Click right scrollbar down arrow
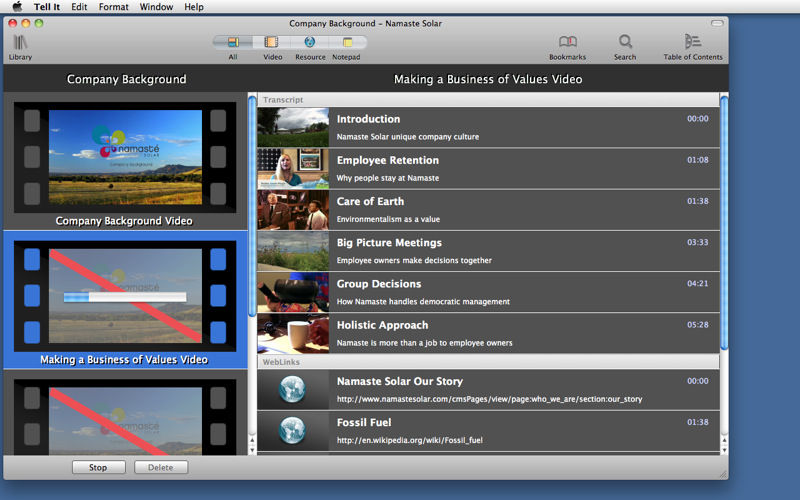 coord(724,450)
